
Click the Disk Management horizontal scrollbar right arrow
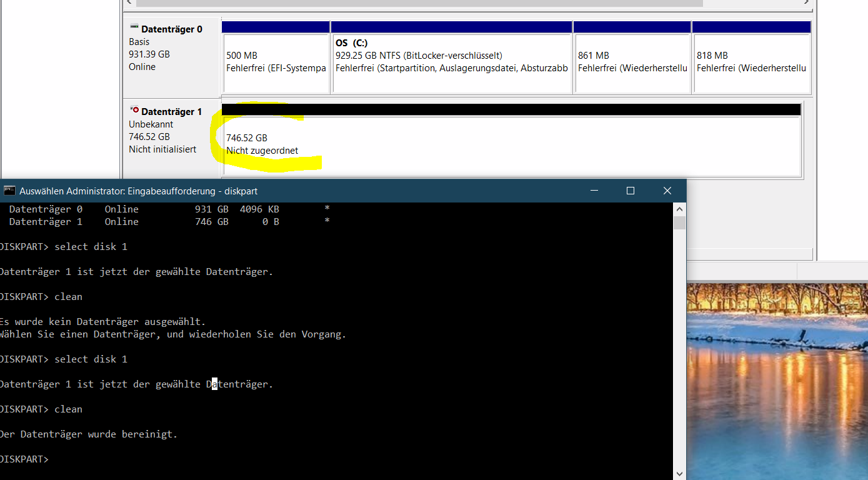[x=808, y=2]
